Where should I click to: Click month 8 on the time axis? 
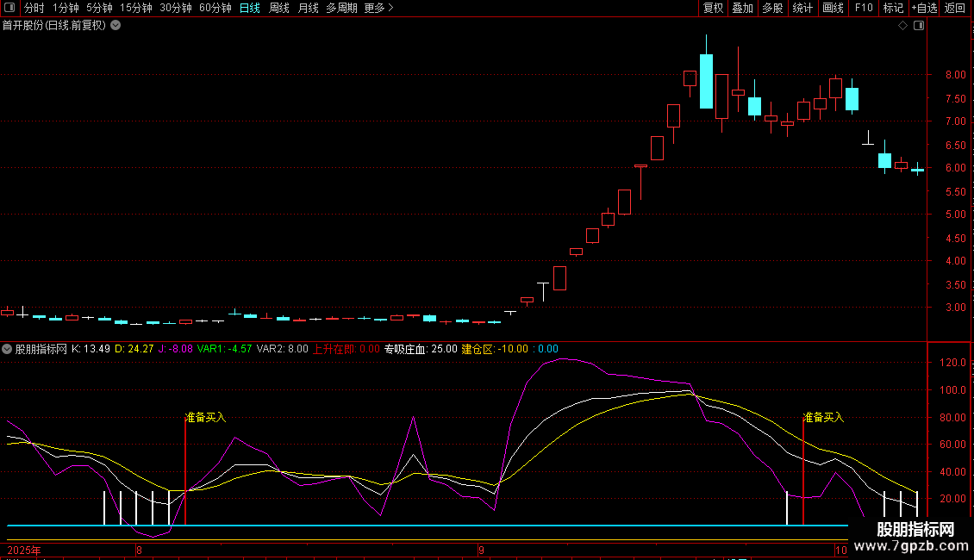tap(139, 550)
